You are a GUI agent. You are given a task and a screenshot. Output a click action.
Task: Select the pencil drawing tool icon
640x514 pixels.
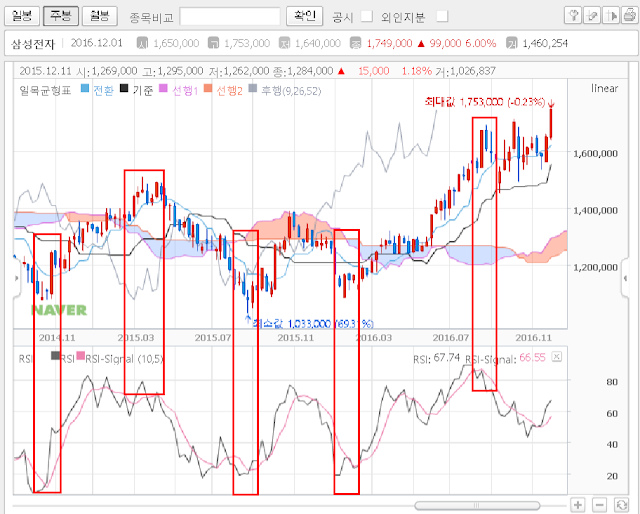tap(592, 16)
